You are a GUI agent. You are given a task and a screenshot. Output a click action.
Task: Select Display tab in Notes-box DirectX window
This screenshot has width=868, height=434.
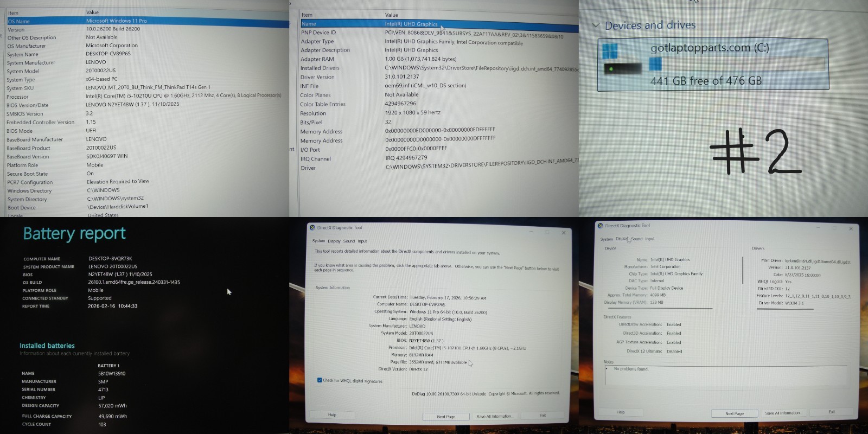(x=622, y=239)
